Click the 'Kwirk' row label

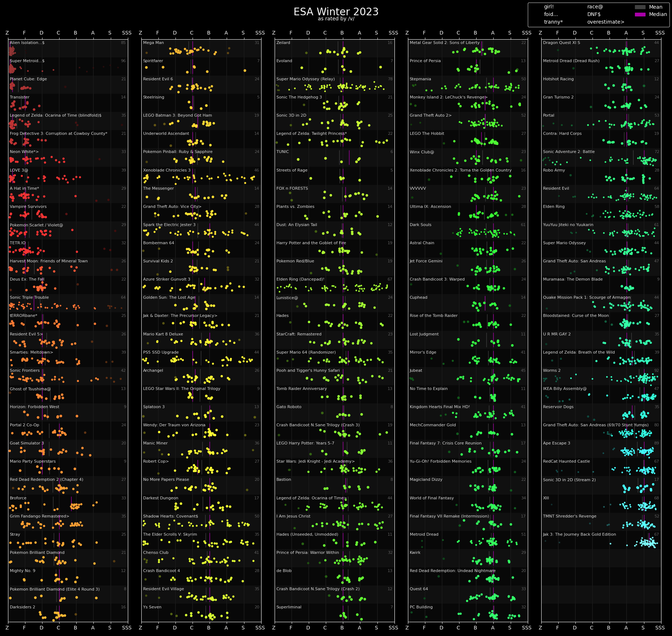tap(415, 553)
